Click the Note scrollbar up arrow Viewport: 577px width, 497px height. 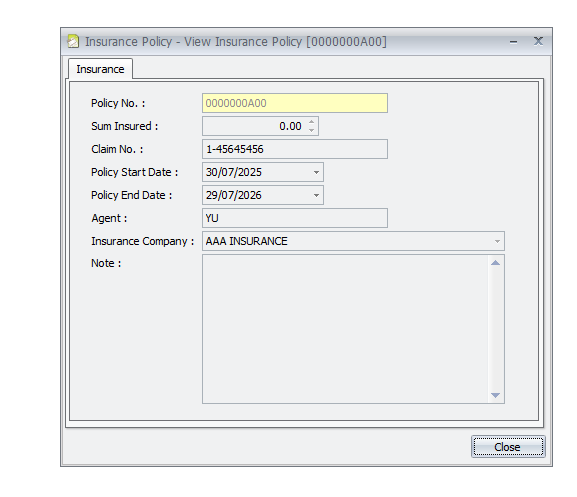click(496, 263)
